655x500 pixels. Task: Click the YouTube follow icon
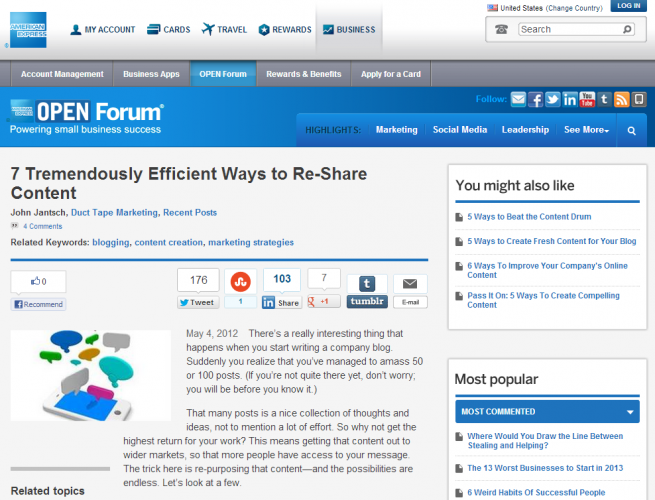tap(587, 99)
